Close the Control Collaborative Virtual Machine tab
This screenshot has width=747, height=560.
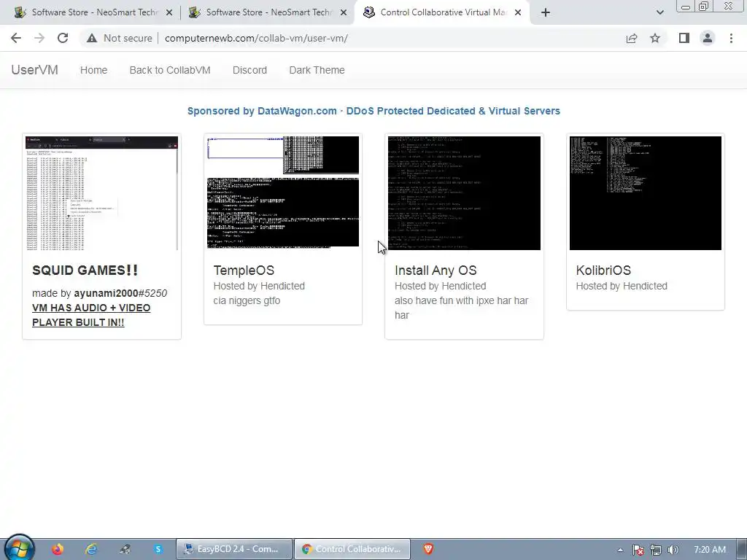tap(519, 13)
